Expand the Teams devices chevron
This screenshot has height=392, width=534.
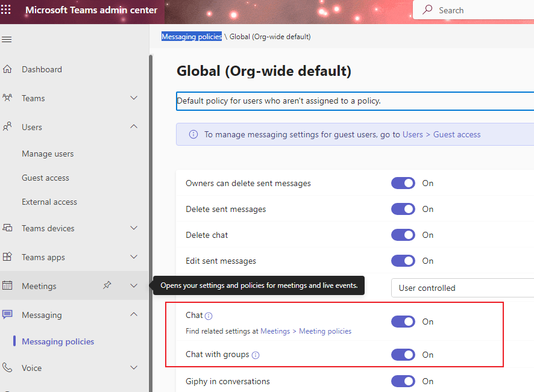tap(134, 228)
